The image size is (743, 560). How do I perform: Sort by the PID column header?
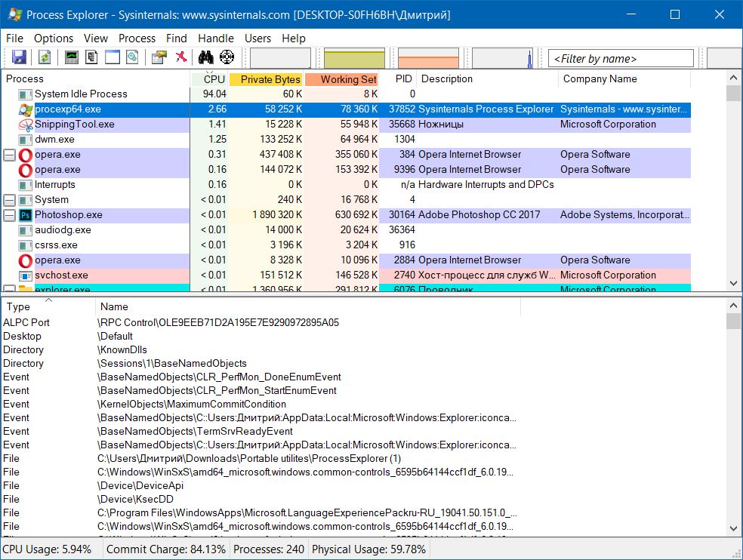tap(399, 79)
